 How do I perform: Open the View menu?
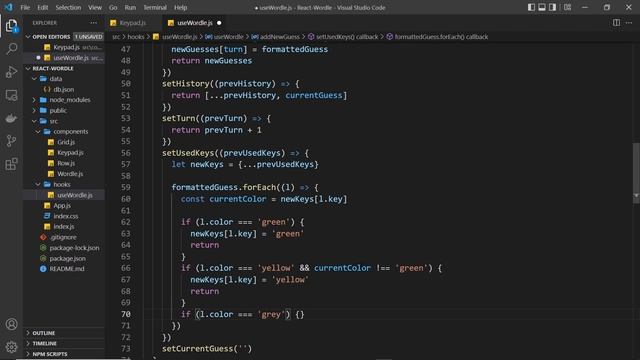[x=95, y=7]
